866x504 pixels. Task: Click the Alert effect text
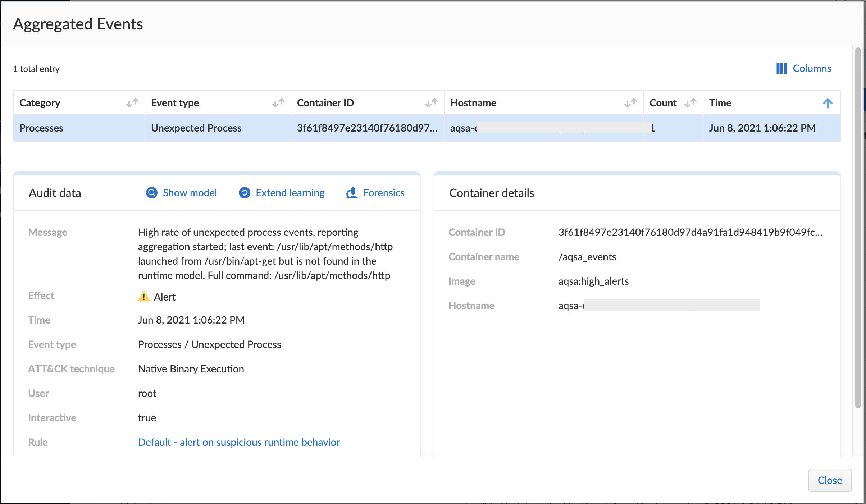coord(165,297)
